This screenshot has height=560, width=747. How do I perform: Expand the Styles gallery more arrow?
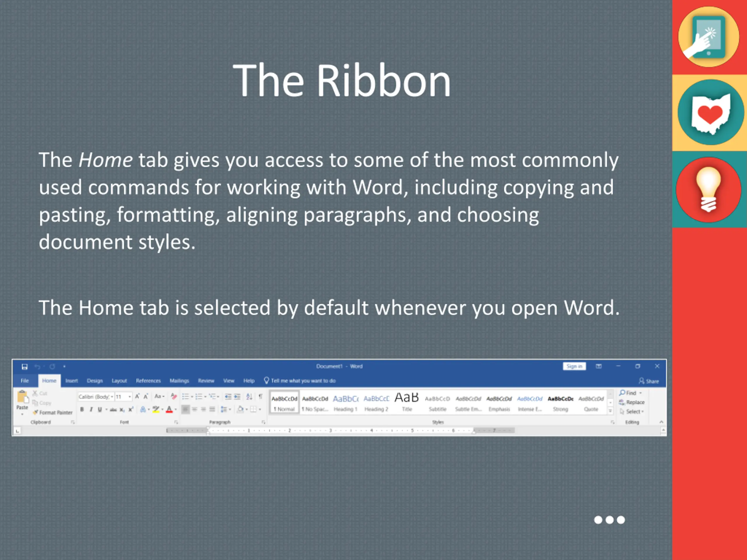click(610, 411)
